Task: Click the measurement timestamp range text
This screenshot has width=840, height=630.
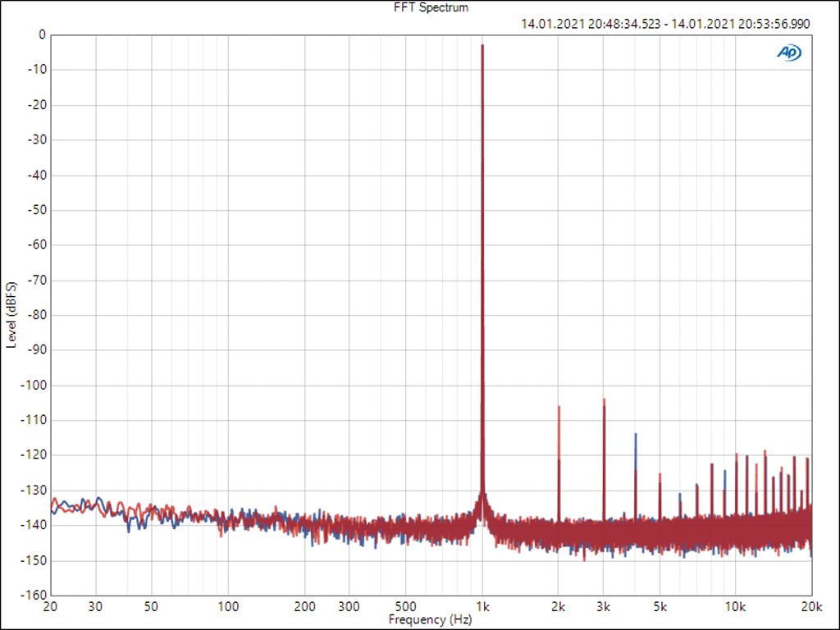Action: click(x=665, y=24)
